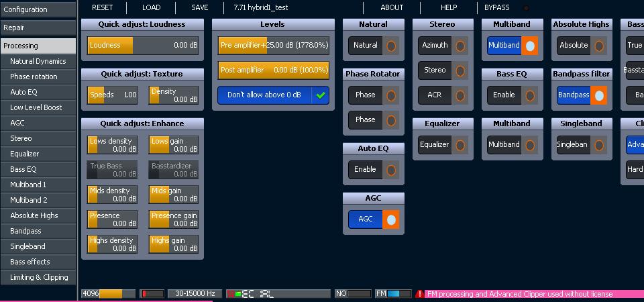
Task: Open Natural Dynamics in the sidebar
Action: tap(38, 61)
